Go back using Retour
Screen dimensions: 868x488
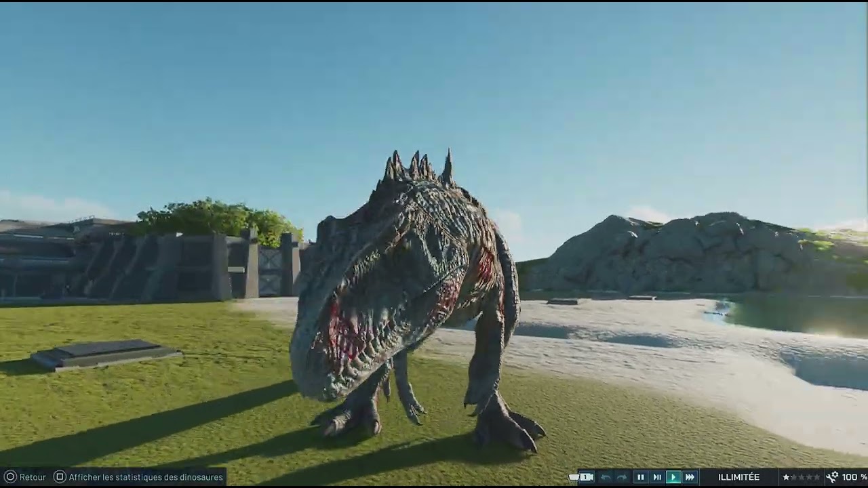(32, 477)
